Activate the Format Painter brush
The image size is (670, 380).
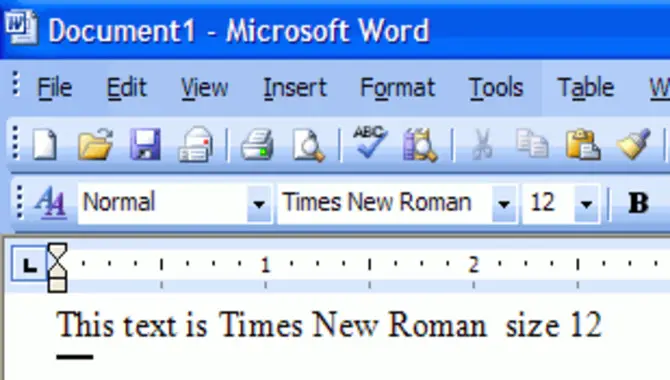tap(634, 144)
